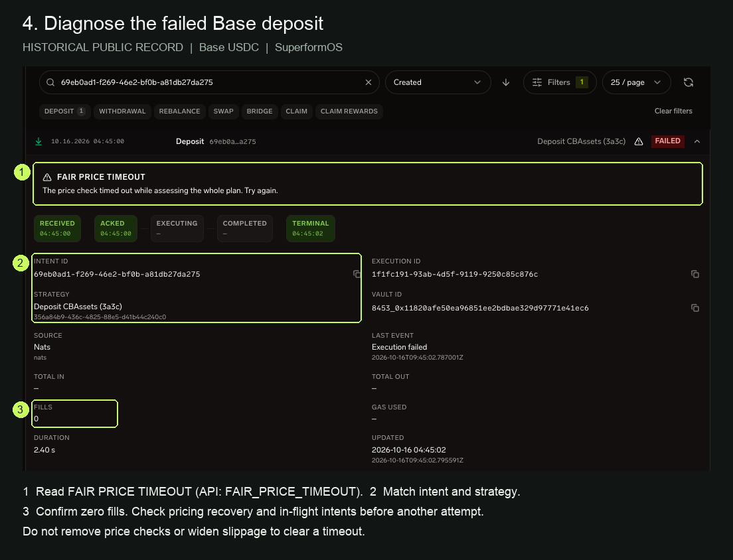Click the EXECUTING stage chip
733x560 pixels.
tap(177, 228)
